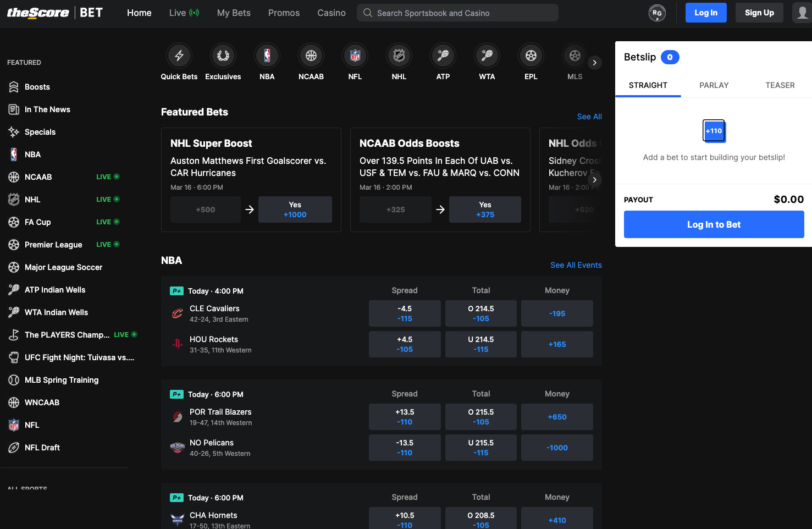This screenshot has height=529, width=812.
Task: Click the RG responsible gaming icon
Action: click(x=657, y=13)
